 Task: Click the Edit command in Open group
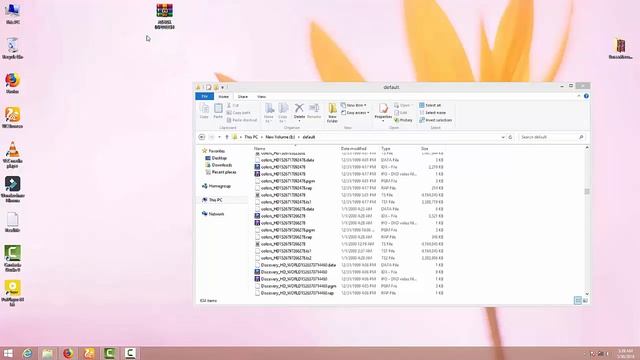click(401, 113)
